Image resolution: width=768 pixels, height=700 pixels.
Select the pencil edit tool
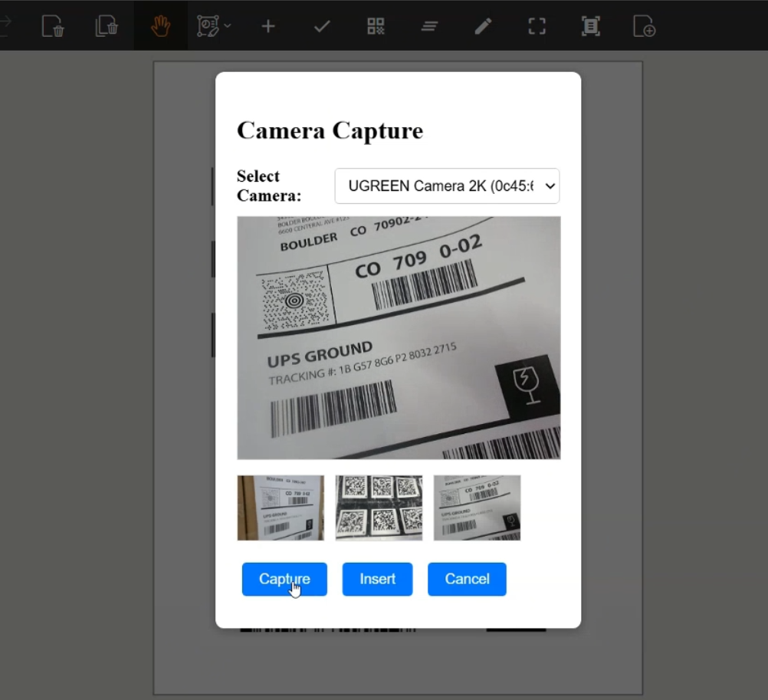[x=483, y=26]
